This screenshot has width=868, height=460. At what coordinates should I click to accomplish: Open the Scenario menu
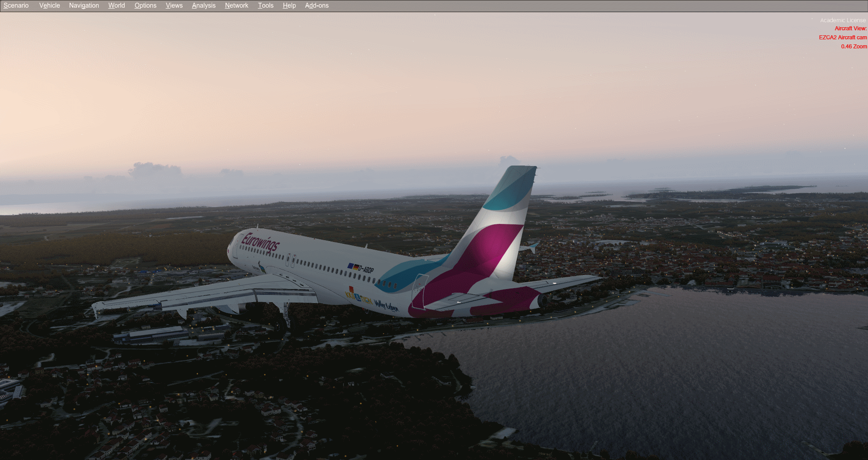16,5
